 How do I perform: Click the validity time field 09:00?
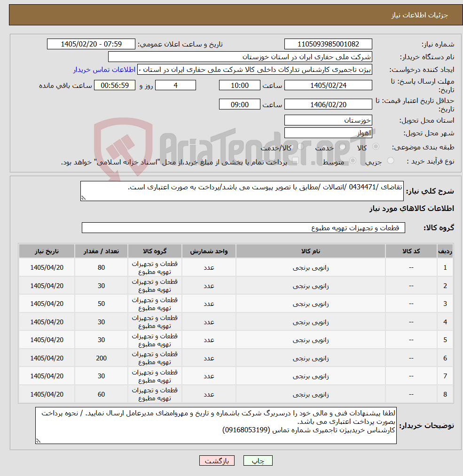pyautogui.click(x=240, y=104)
